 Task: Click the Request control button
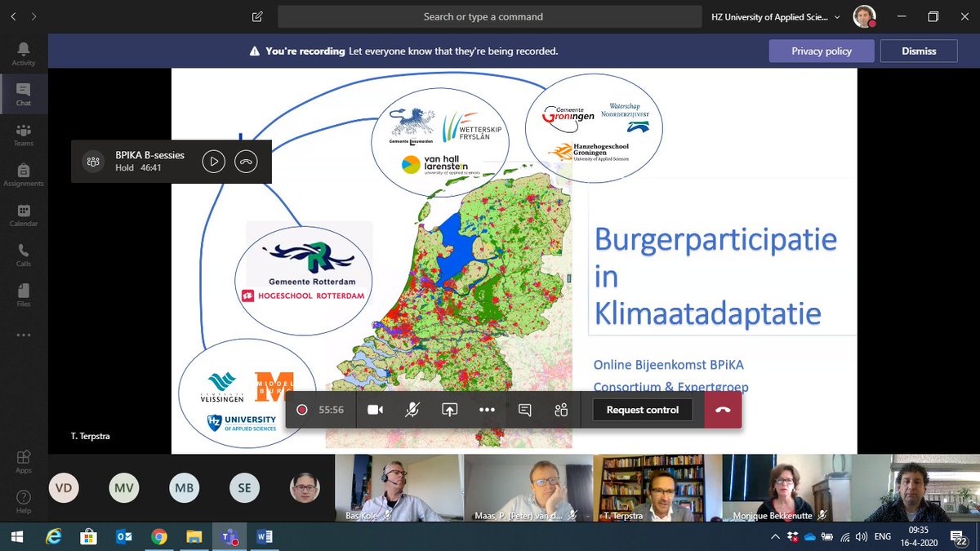coord(642,409)
